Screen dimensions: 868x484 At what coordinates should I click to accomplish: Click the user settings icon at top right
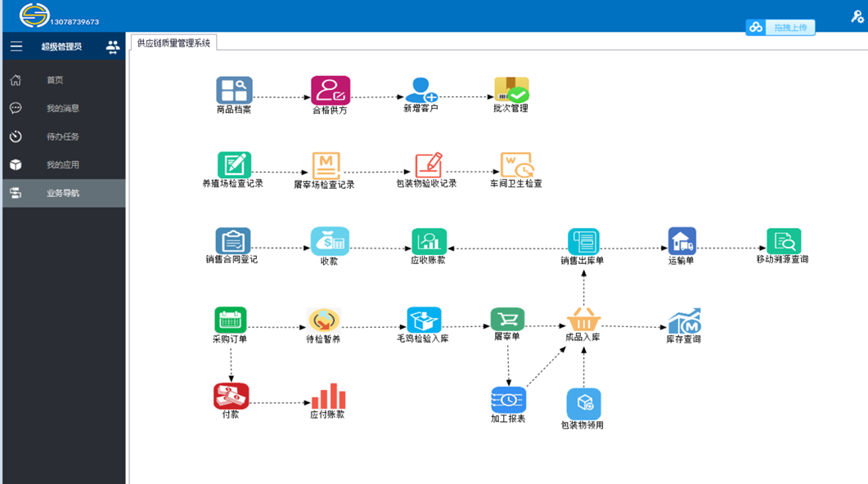point(857,16)
